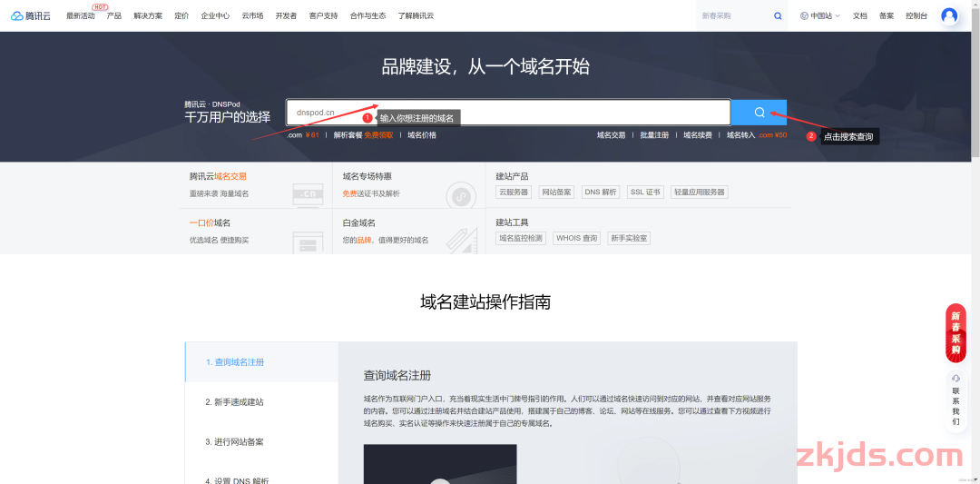Focus the top 新春采购 search field
Screen dimensions: 980x484
[734, 15]
